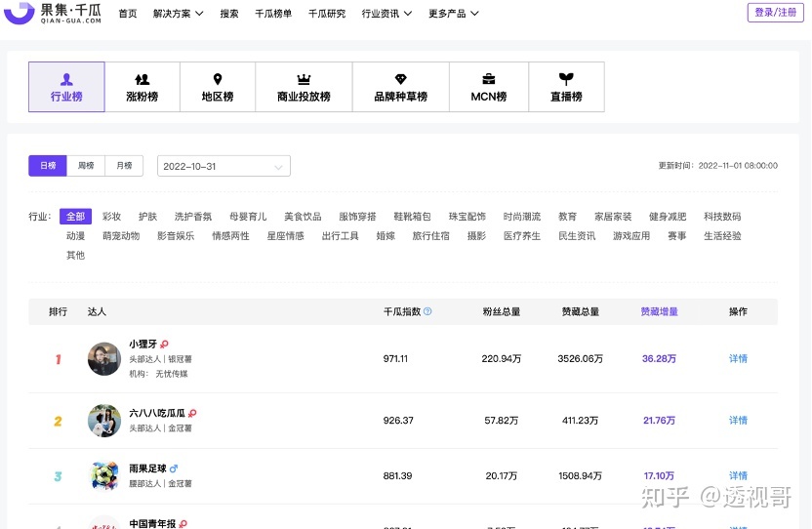This screenshot has height=529, width=812.
Task: Select the MCN榜 briefcase icon
Action: (489, 79)
